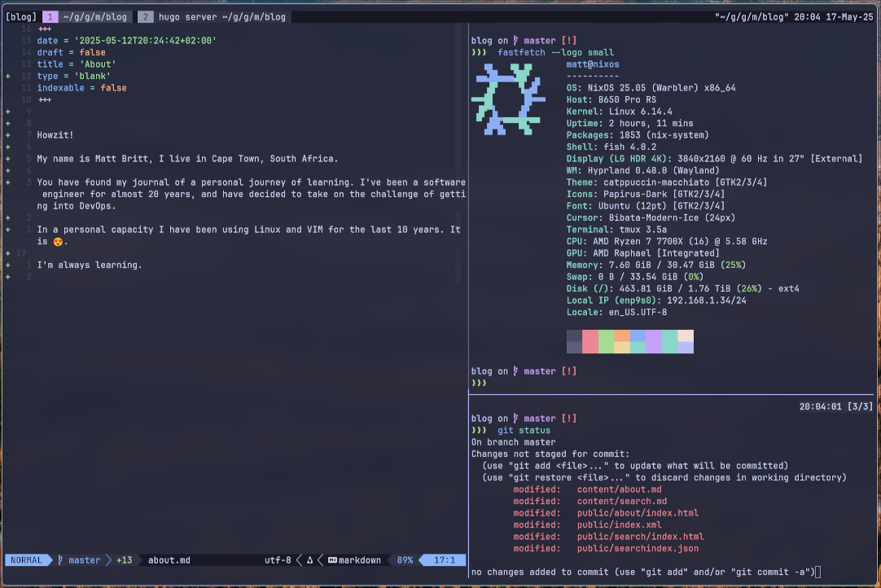Click the type value 'blank'

point(92,76)
